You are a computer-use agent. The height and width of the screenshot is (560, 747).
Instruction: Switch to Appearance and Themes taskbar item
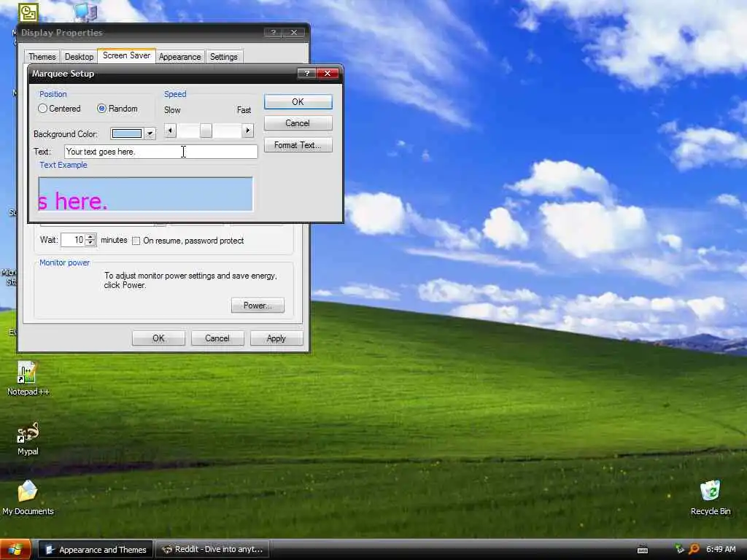(x=96, y=550)
